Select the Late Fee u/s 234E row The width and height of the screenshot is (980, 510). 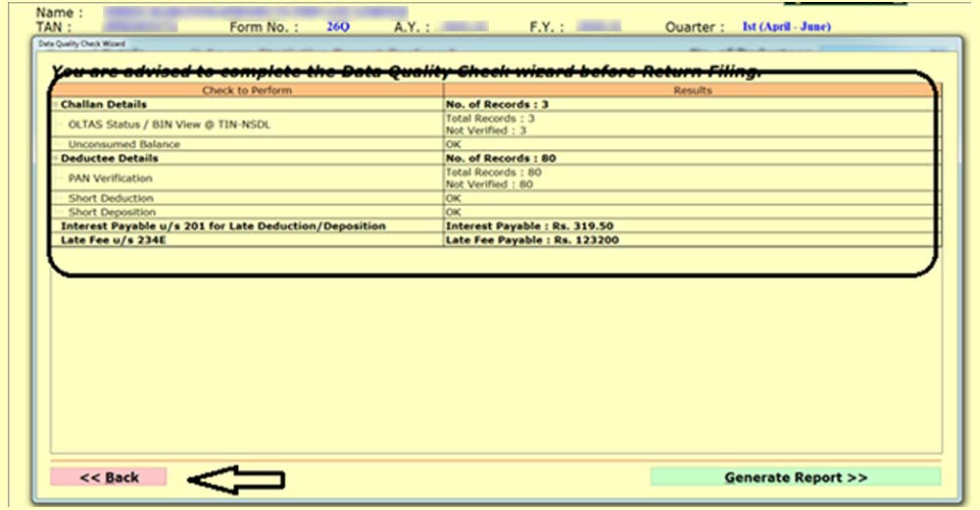pos(497,239)
